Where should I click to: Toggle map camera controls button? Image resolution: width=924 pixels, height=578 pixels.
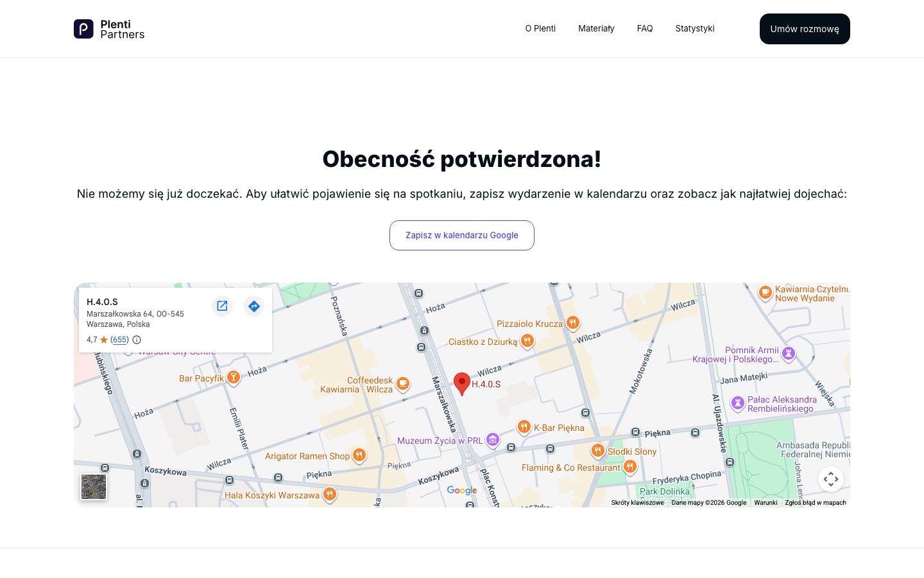831,479
